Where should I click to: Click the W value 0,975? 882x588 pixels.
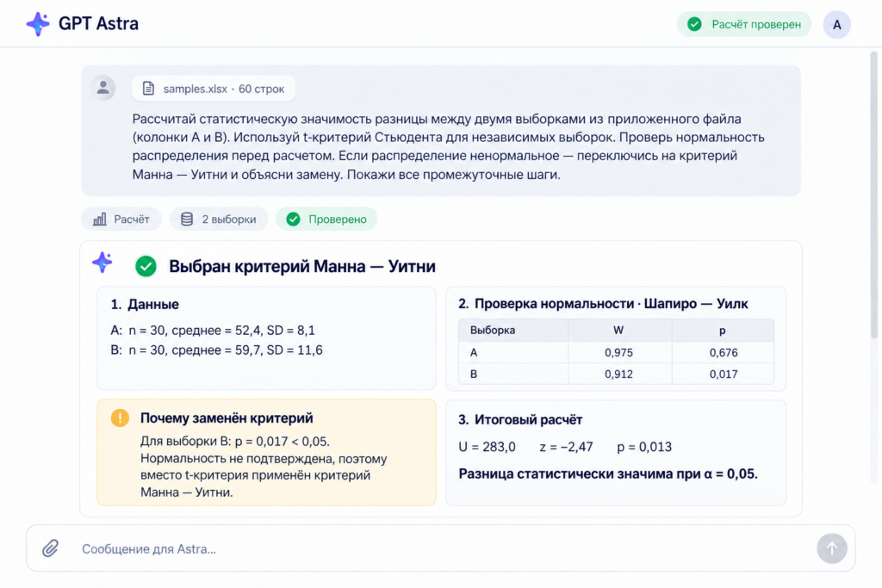click(x=618, y=352)
